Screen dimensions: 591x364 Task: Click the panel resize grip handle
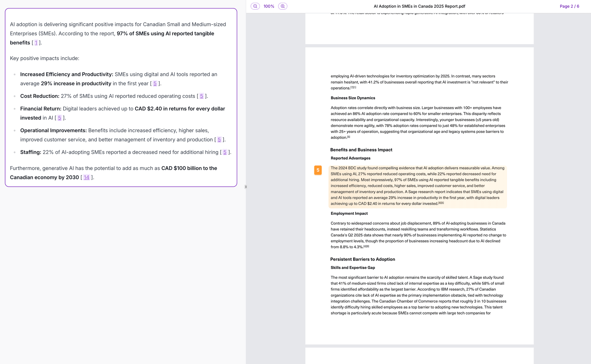[246, 187]
